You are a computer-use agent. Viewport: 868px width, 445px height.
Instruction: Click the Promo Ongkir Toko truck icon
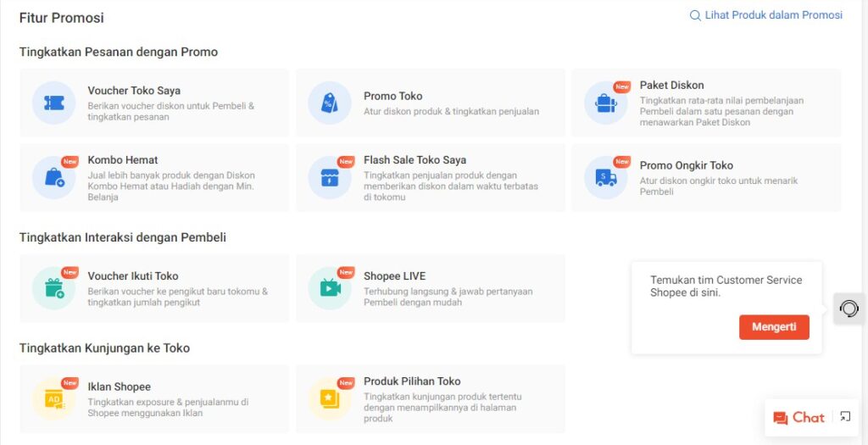click(x=605, y=177)
